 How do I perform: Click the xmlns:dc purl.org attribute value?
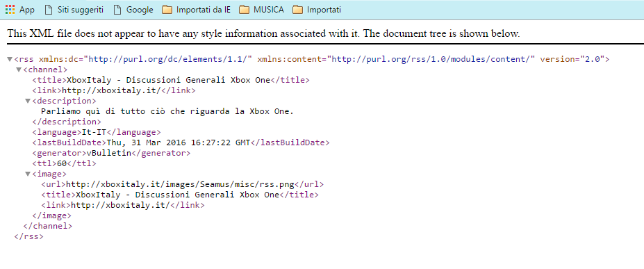pos(167,59)
